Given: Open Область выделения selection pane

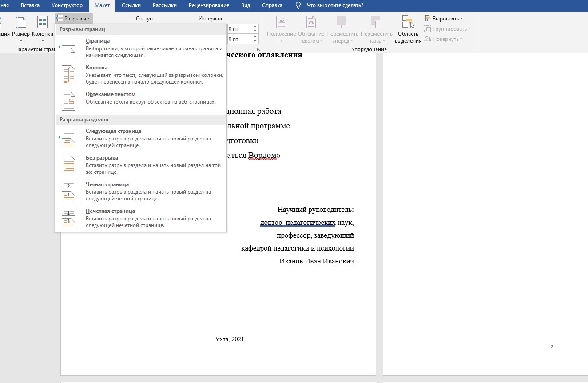Looking at the screenshot, I should pos(408,29).
